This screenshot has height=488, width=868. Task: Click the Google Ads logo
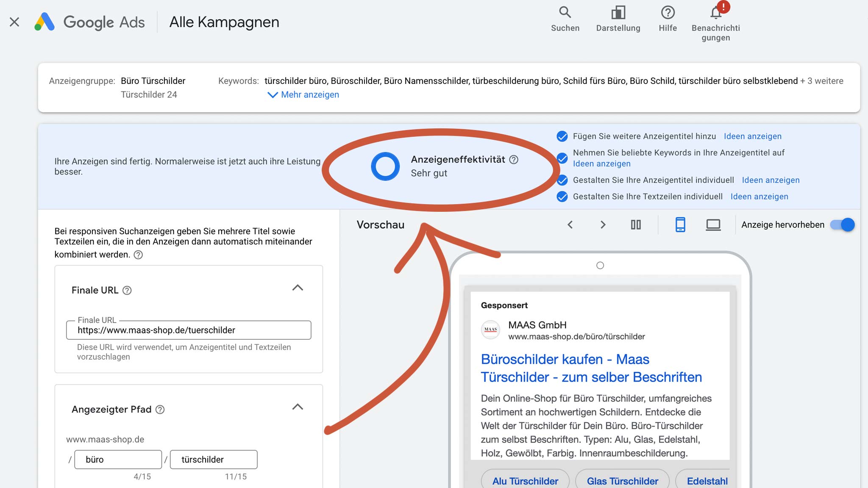(x=89, y=22)
